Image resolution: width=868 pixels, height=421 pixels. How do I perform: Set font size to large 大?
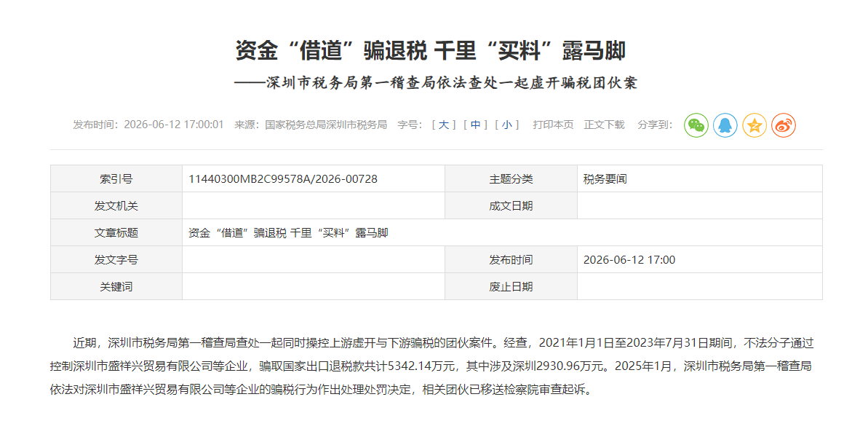[443, 125]
